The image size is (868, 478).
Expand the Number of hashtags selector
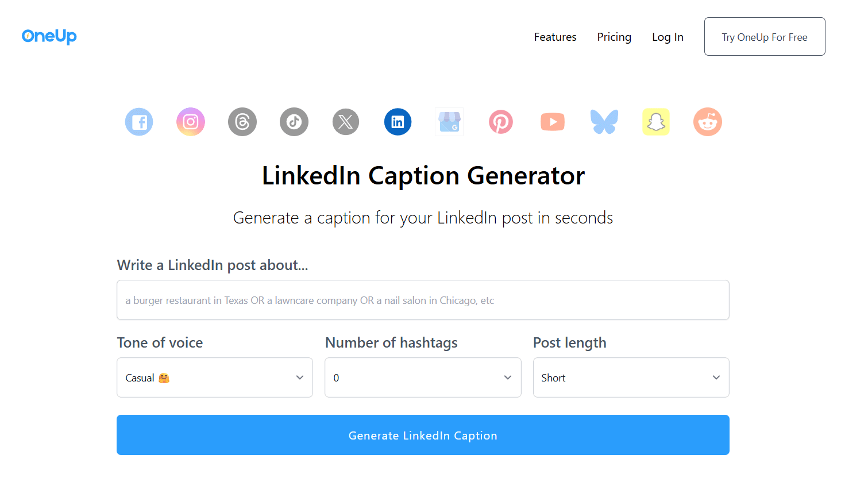click(423, 377)
